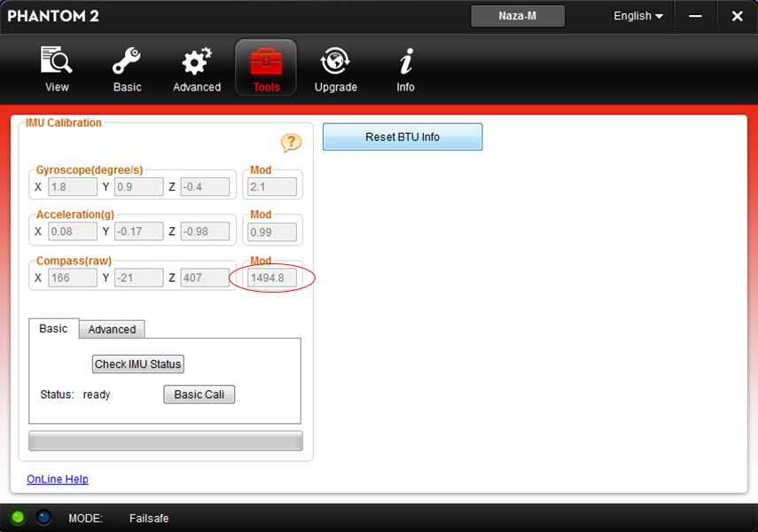Select the red Tools toolbox icon
This screenshot has width=758, height=532.
pos(266,68)
